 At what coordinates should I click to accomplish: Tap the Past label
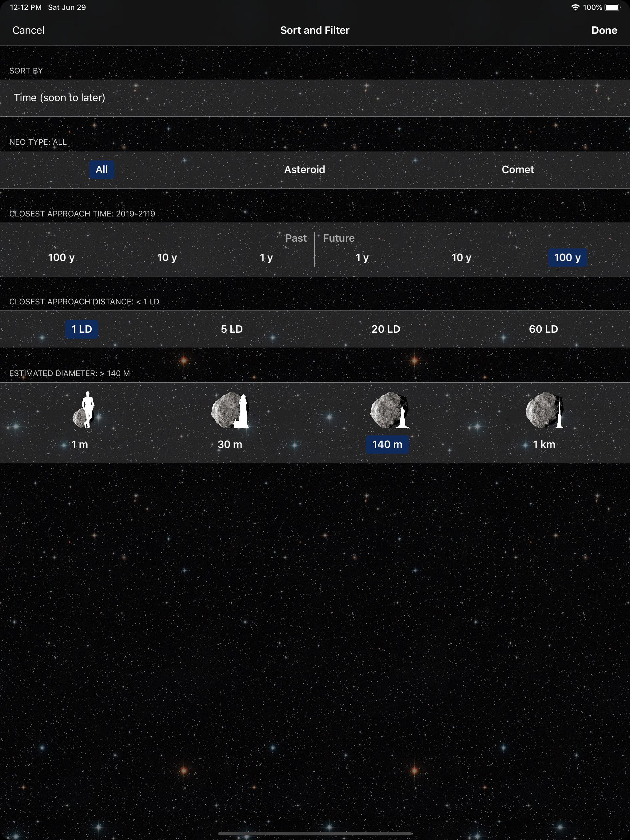pos(296,238)
